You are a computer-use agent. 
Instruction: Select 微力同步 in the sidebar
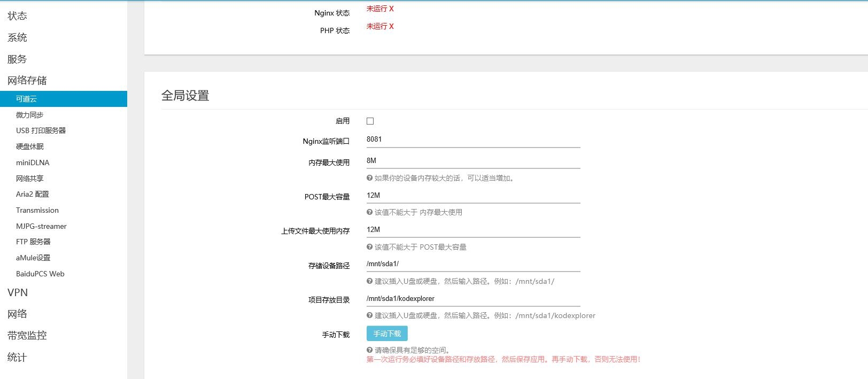(x=30, y=115)
